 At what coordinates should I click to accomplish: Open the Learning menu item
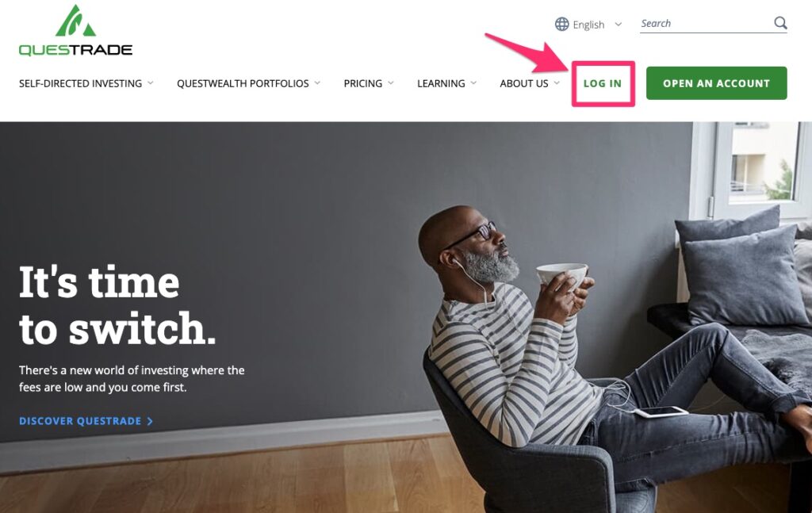pos(441,83)
